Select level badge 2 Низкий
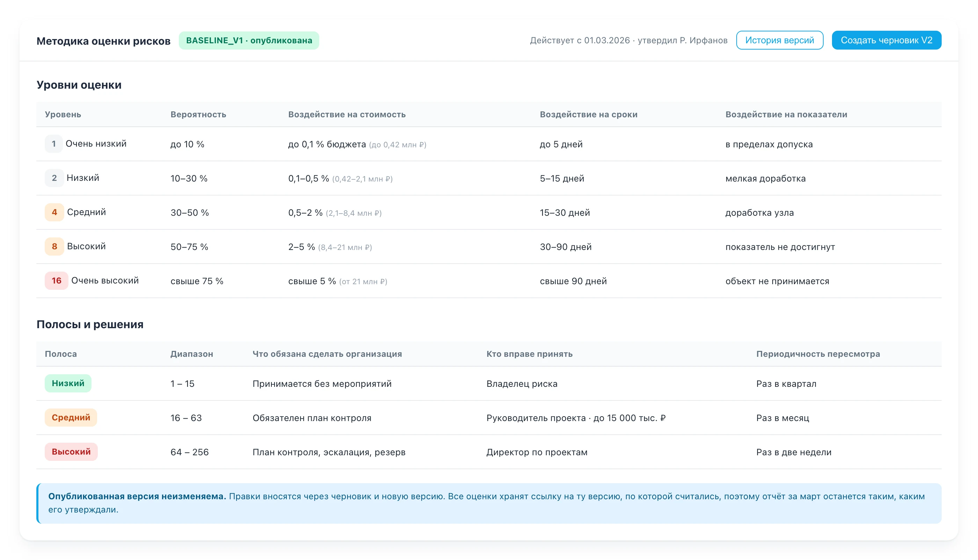The image size is (978, 560). pos(54,178)
